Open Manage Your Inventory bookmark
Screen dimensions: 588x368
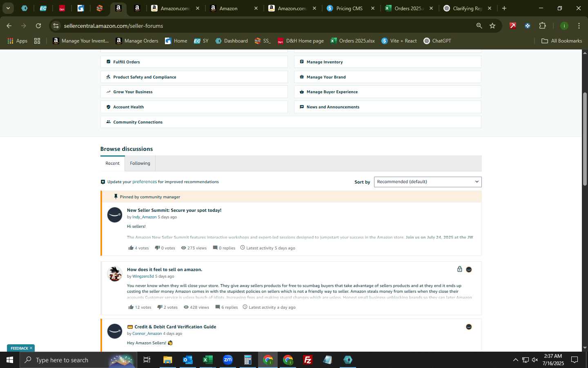pos(81,41)
